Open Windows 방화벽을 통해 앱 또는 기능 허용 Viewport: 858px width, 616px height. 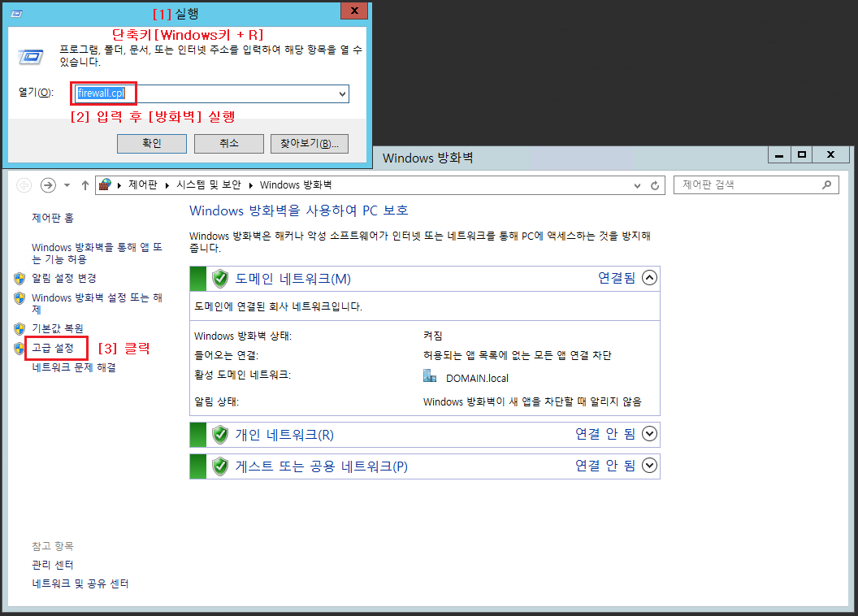pyautogui.click(x=97, y=254)
